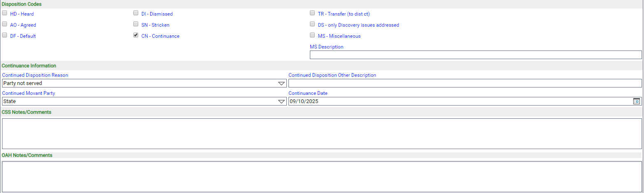Check the SN - Stricken checkbox
Viewport: 644px width, 193px height.
pyautogui.click(x=136, y=24)
